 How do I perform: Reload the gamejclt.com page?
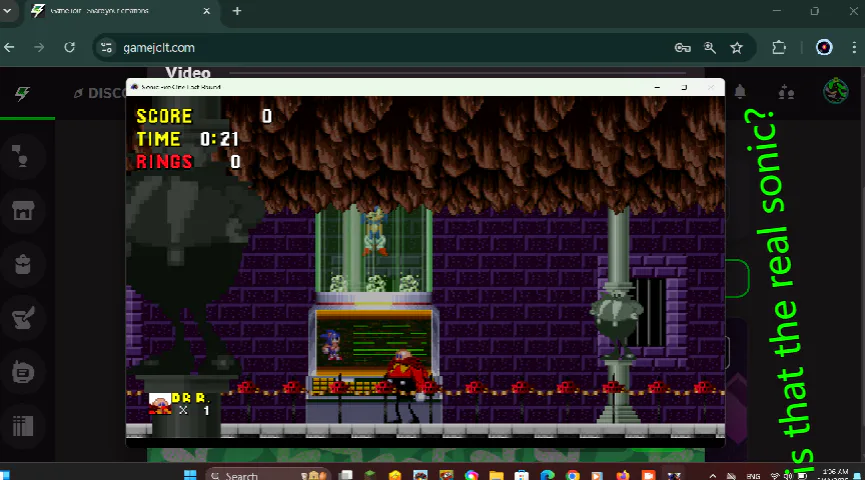[70, 47]
